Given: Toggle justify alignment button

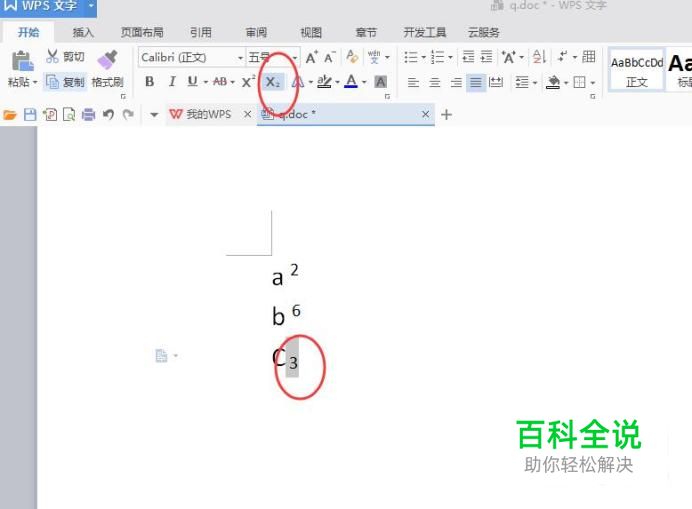Looking at the screenshot, I should (476, 82).
